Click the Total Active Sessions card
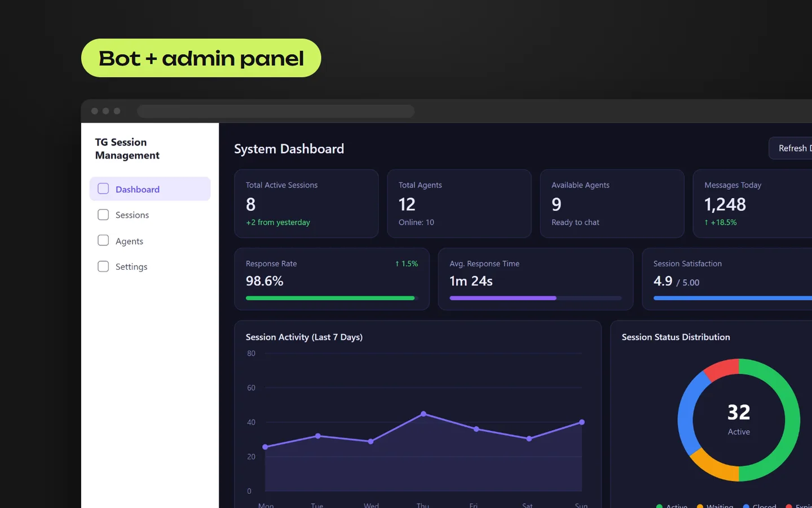Screen dimensions: 812x508 [306, 204]
